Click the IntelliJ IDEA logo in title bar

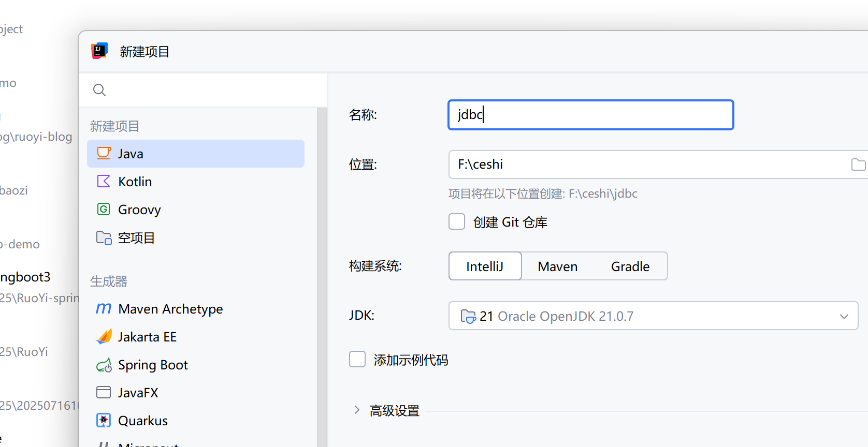click(x=99, y=51)
